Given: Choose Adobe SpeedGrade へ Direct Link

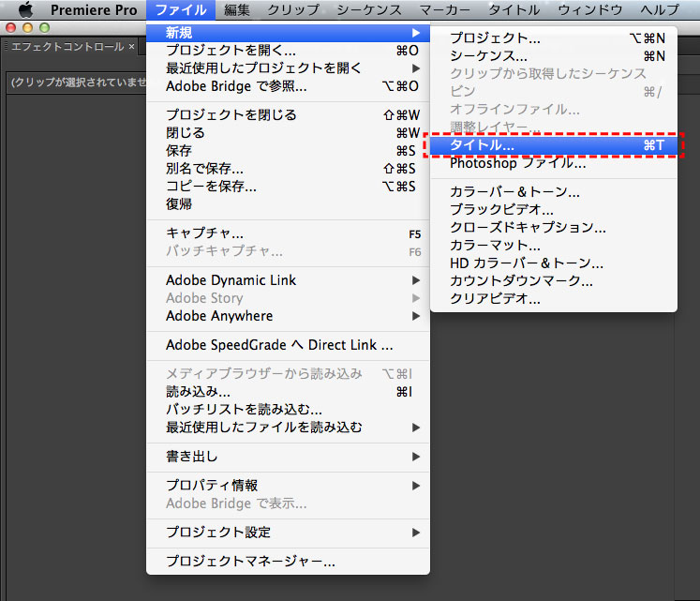Looking at the screenshot, I should point(288,345).
